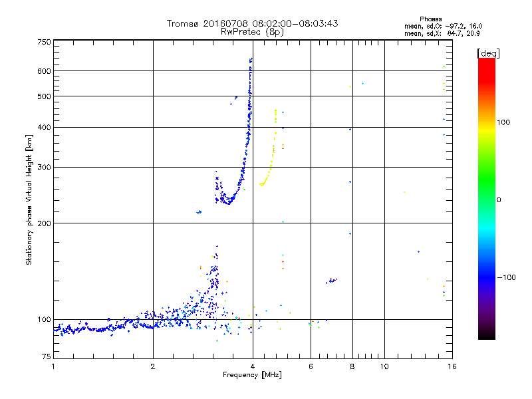Click the x-axis tick label '1'
The width and height of the screenshot is (532, 399).
53,366
